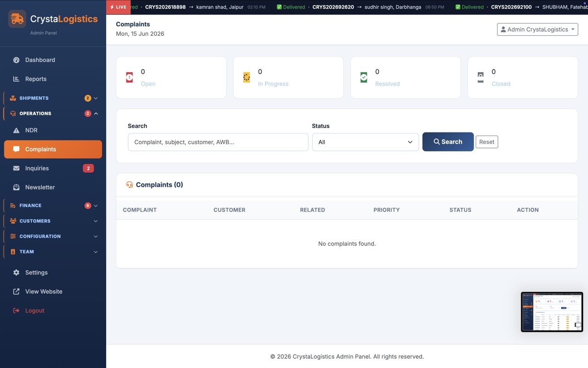588x368 pixels.
Task: Open the Status filter dropdown
Action: coord(365,142)
